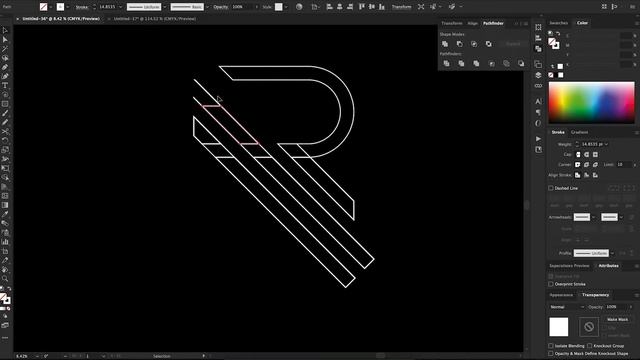Click stroke color swatch in control bar

[60, 7]
